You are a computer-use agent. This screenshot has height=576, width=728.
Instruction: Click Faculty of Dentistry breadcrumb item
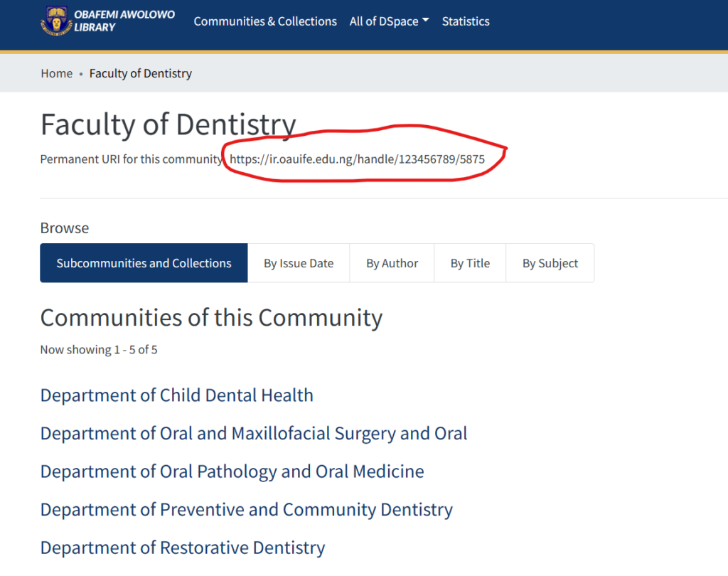(140, 73)
